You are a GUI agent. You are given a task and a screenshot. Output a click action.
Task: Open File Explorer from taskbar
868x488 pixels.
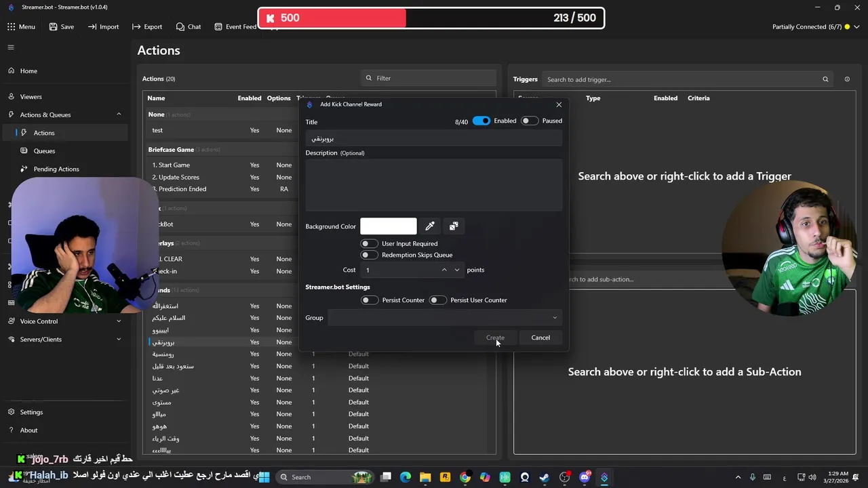pyautogui.click(x=425, y=477)
